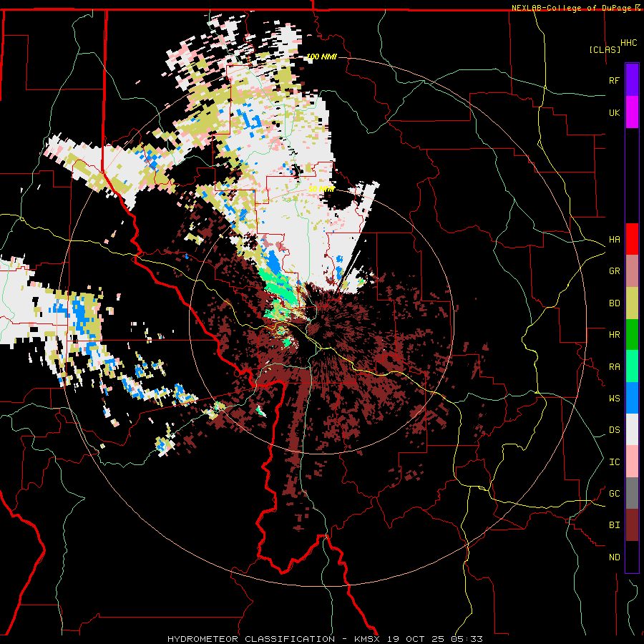Pick the HR green legend swatch
Image resolution: width=644 pixels, height=644 pixels.
[632, 335]
